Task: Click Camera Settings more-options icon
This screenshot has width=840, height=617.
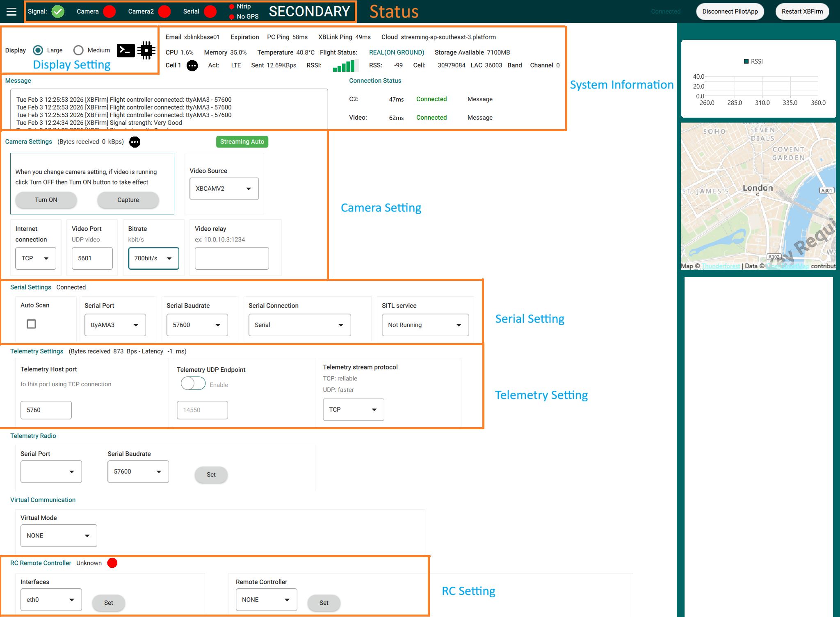Action: click(x=135, y=142)
